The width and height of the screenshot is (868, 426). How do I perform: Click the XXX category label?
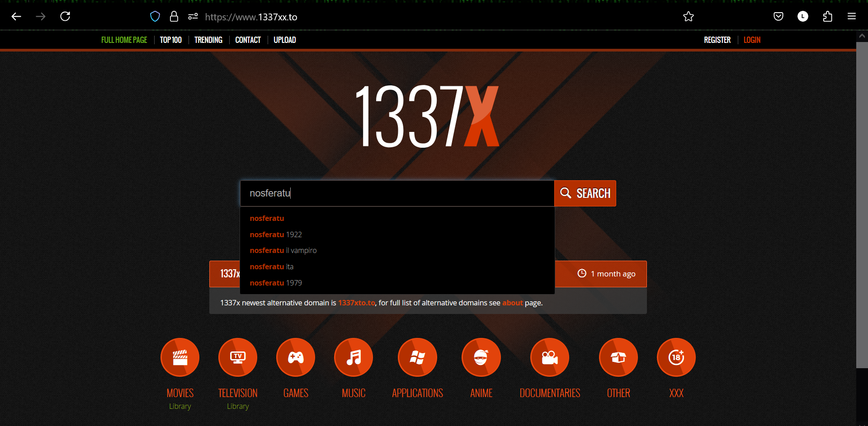tap(676, 393)
